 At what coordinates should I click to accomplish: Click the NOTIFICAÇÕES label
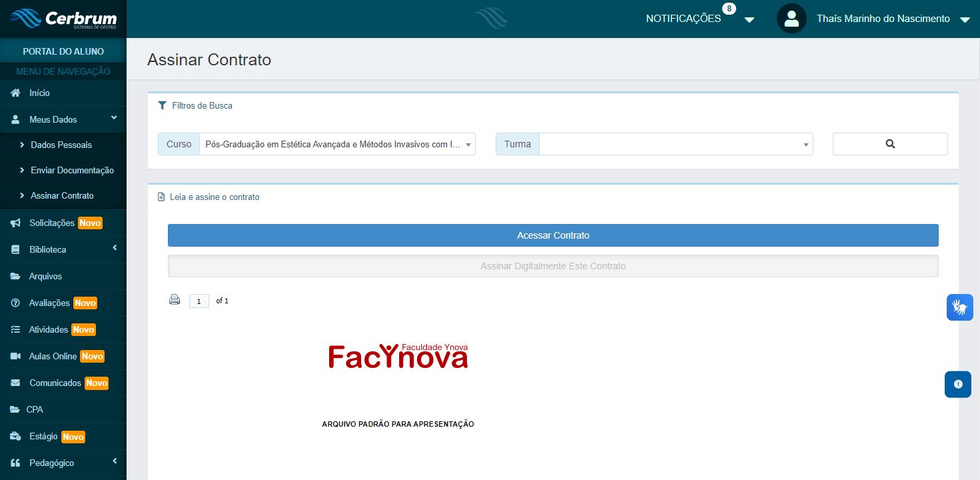click(x=684, y=19)
